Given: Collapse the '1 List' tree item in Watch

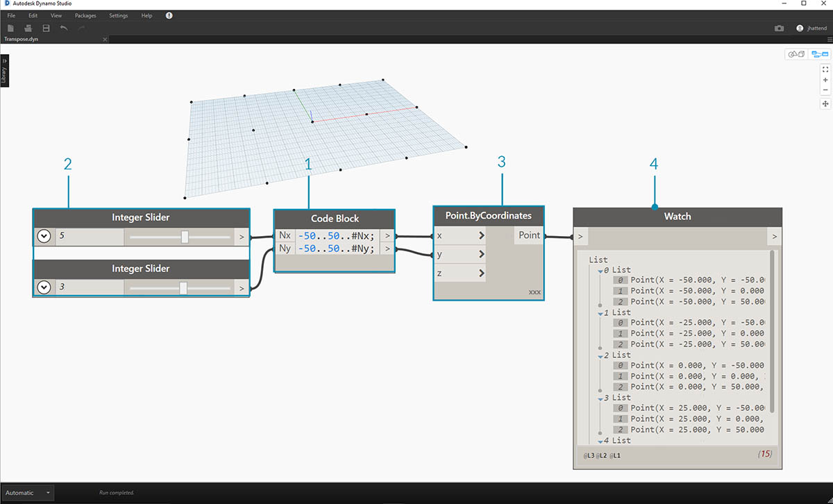Looking at the screenshot, I should 600,313.
